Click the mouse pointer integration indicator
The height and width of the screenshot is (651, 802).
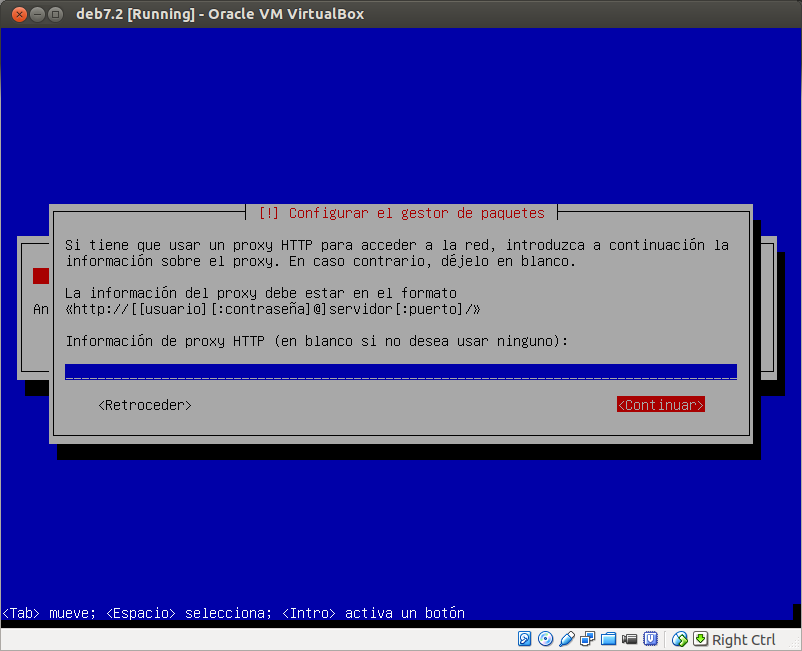pyautogui.click(x=681, y=638)
